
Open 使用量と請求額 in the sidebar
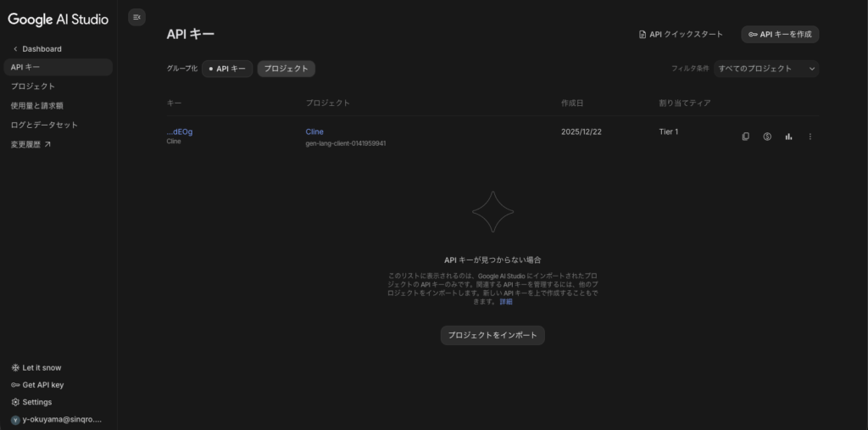coord(37,106)
